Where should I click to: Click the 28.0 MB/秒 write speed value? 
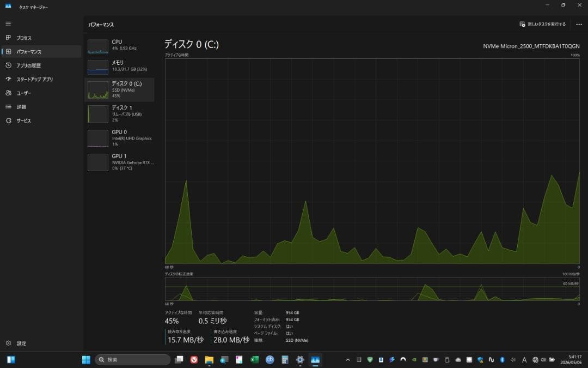(231, 340)
